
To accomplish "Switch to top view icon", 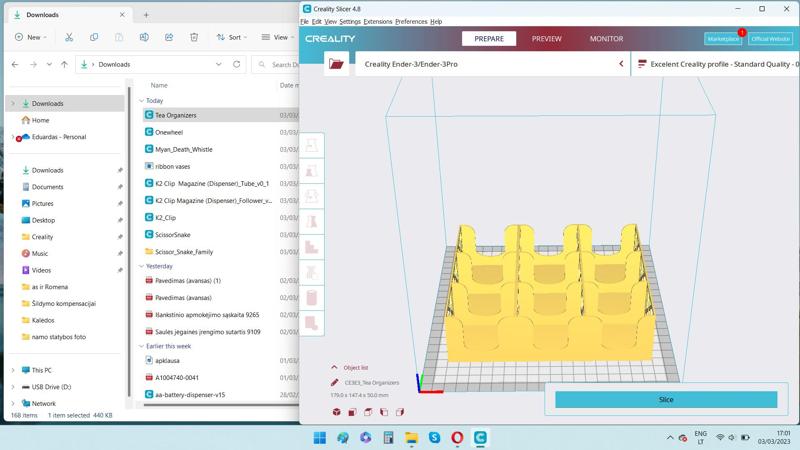I will click(368, 412).
